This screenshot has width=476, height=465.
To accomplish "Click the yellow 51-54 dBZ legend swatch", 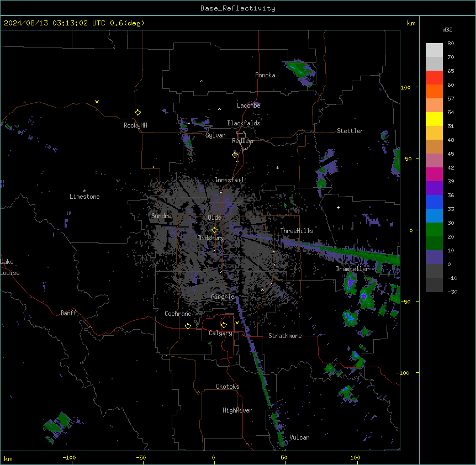I will pos(434,119).
